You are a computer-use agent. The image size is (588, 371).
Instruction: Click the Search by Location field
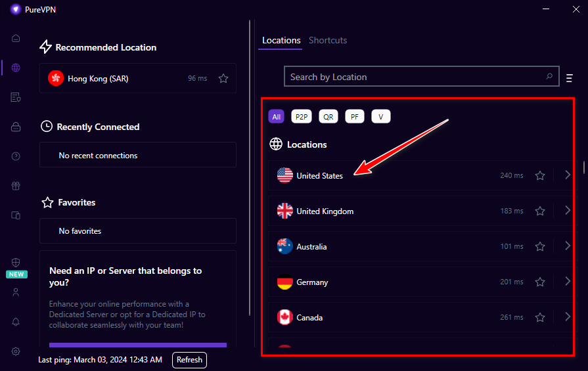(414, 77)
